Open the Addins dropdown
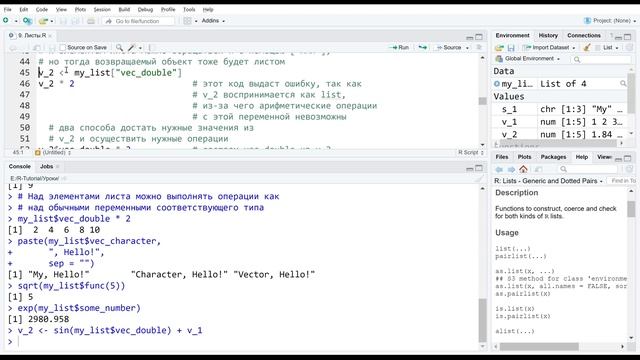 [x=213, y=20]
